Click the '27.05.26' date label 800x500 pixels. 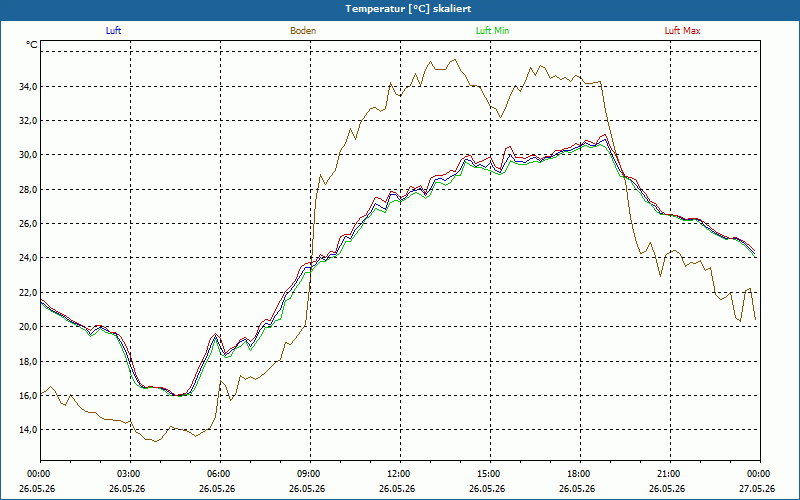tap(757, 488)
